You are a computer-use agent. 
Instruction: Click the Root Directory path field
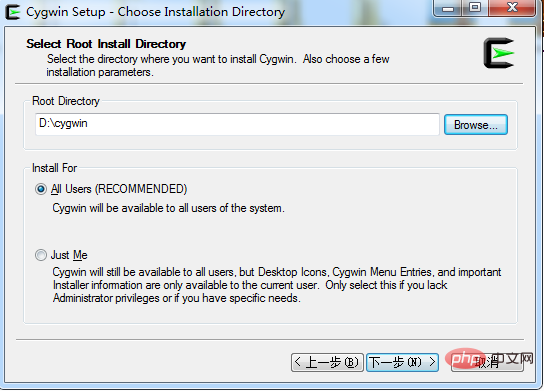tap(237, 124)
